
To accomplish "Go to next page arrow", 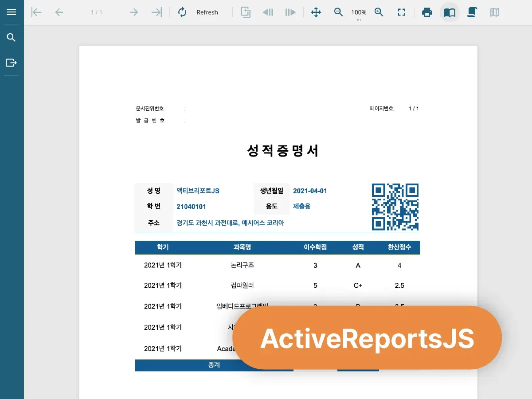I will (134, 12).
